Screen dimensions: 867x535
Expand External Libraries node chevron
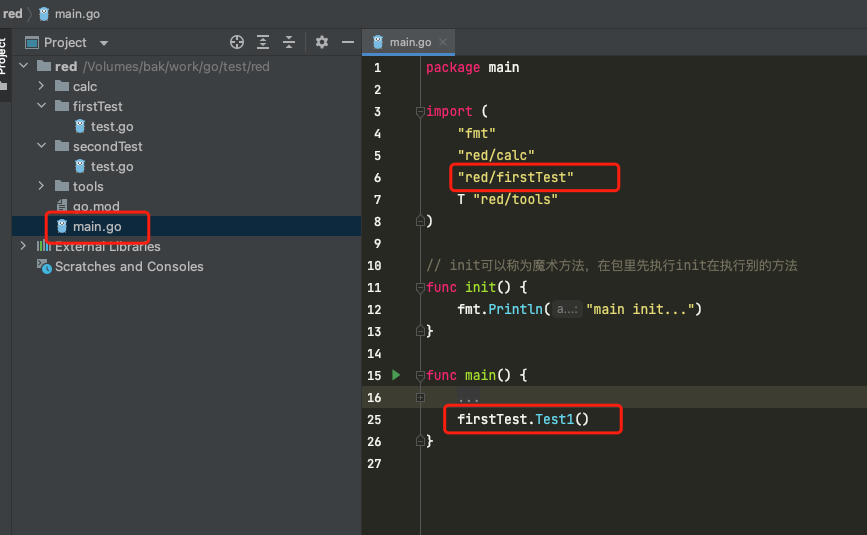[x=23, y=246]
